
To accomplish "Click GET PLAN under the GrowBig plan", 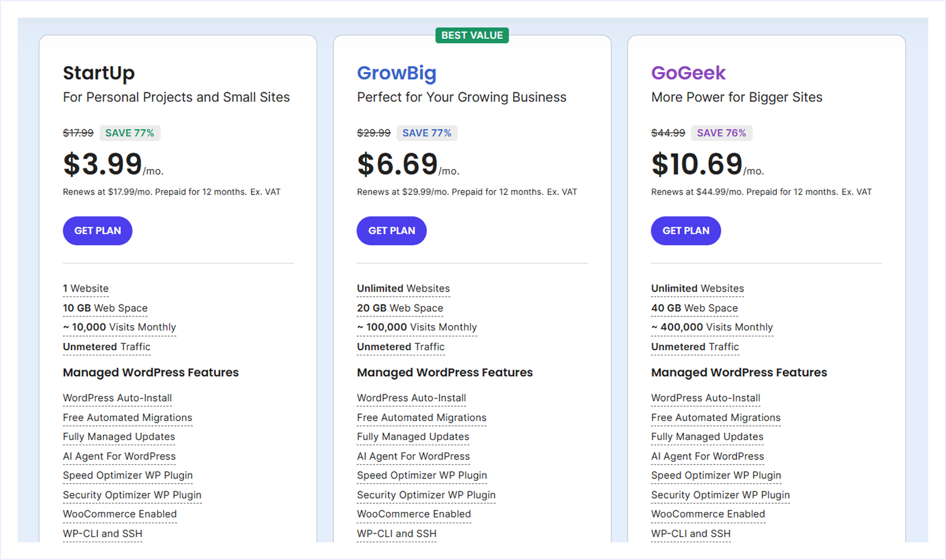I will point(391,231).
